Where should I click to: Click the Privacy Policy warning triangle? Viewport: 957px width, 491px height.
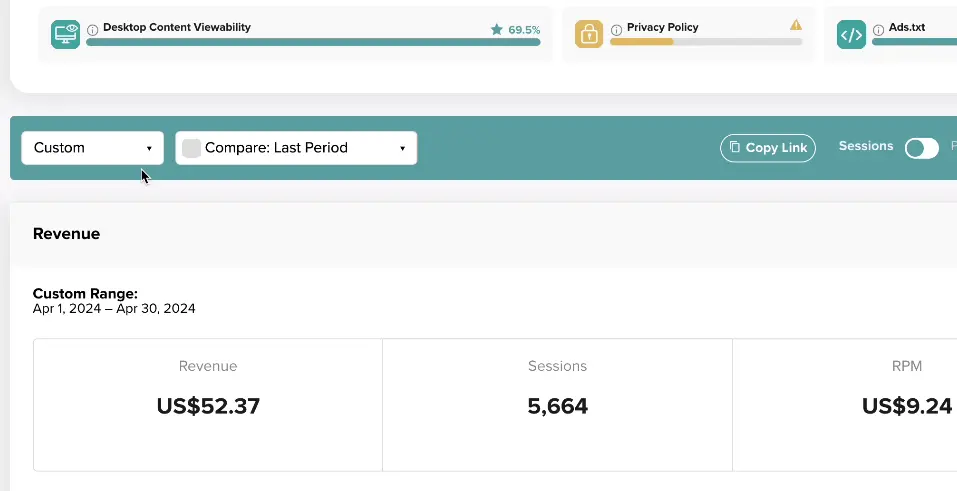pyautogui.click(x=796, y=25)
